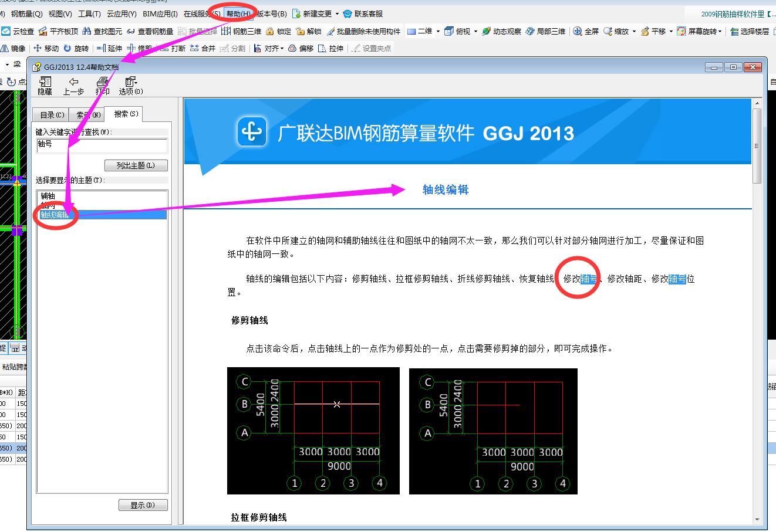Select the 拉伸 stretch tool
Image resolution: width=776 pixels, height=532 pixels.
pos(330,48)
